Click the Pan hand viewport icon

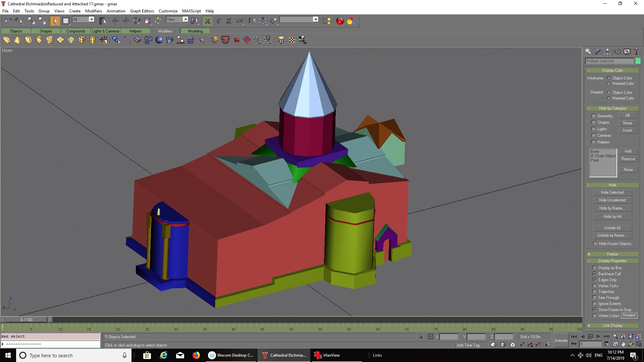[623, 344]
